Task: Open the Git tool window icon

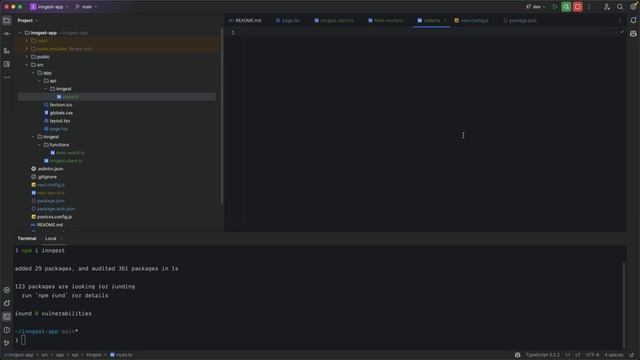Action: pyautogui.click(x=7, y=343)
